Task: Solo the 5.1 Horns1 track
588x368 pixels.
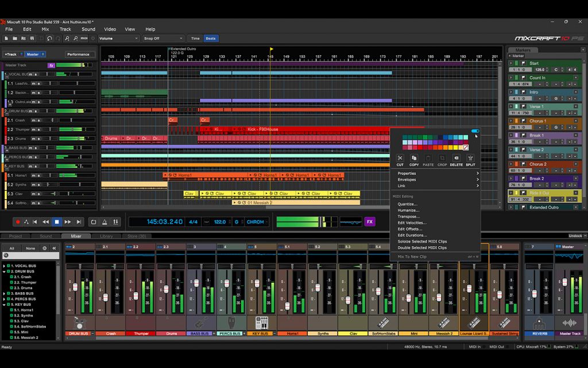Action: [x=38, y=175]
